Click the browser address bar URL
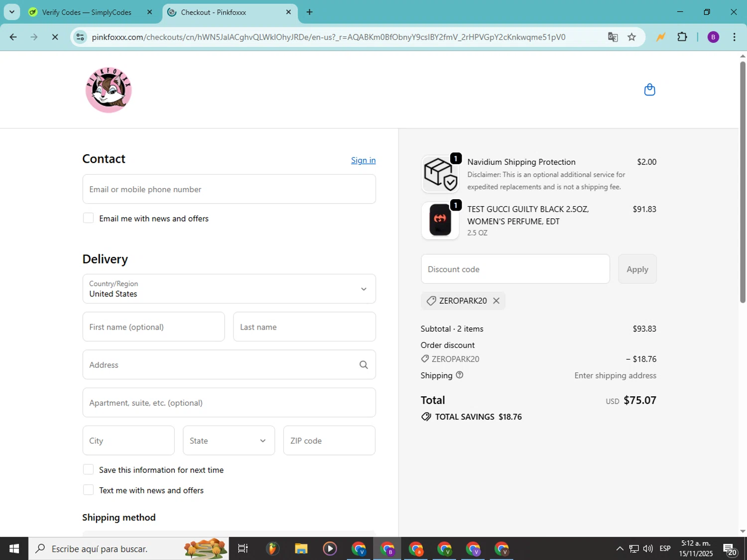 coord(329,37)
